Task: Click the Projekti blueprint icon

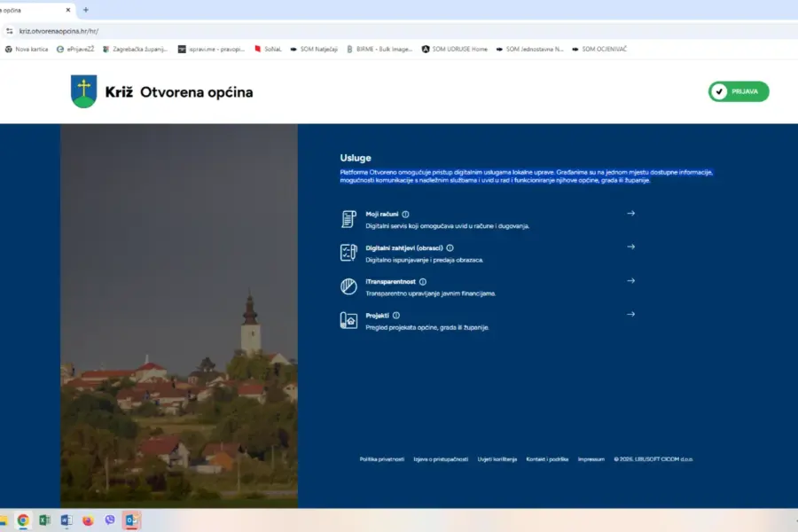Action: click(348, 320)
